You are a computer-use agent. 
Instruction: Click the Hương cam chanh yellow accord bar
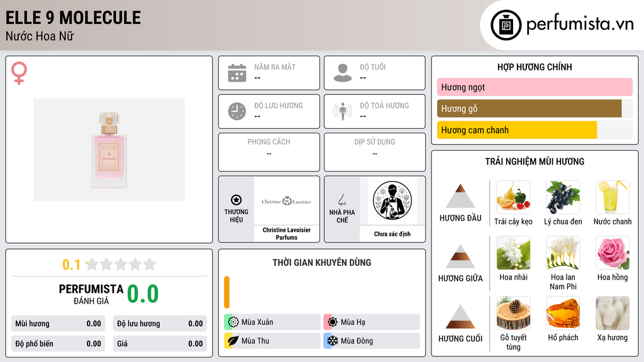[517, 130]
